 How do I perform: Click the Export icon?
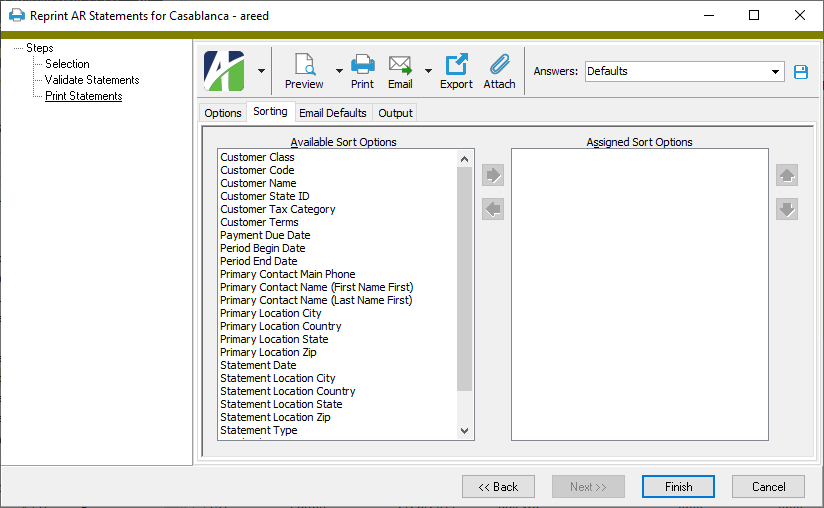pos(456,66)
